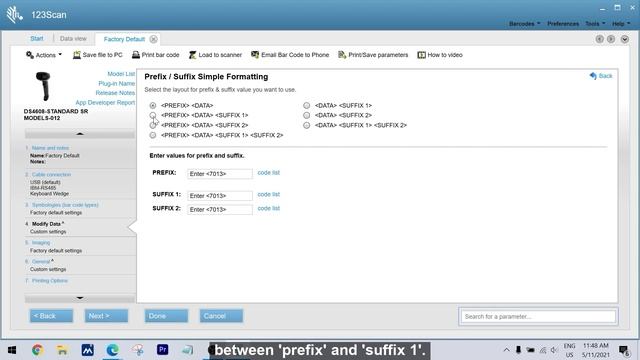Viewport: 640px width, 360px height.
Task: Click the Print/Save parameters icon
Action: coord(342,55)
